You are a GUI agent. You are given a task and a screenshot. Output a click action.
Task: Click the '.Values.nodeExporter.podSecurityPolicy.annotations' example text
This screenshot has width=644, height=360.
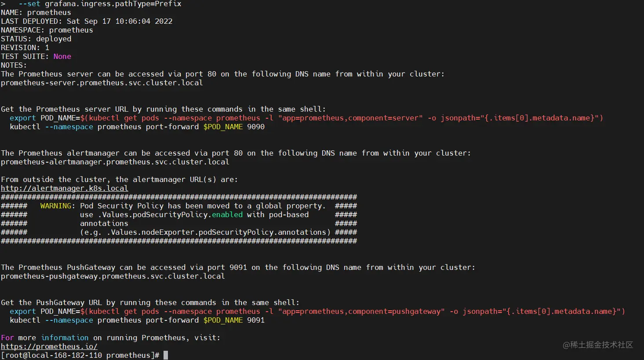pyautogui.click(x=216, y=232)
